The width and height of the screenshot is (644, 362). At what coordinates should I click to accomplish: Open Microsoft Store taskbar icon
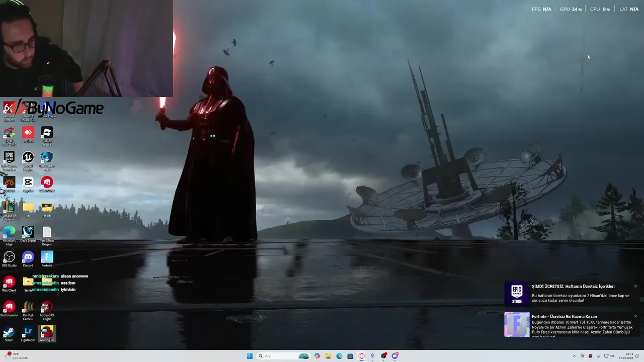[x=350, y=356]
